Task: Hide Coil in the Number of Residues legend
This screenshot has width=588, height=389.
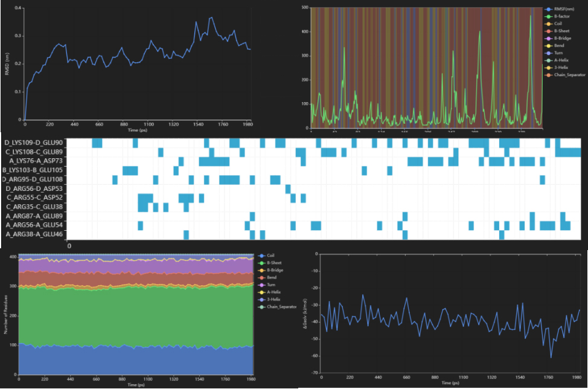Action: pyautogui.click(x=266, y=256)
